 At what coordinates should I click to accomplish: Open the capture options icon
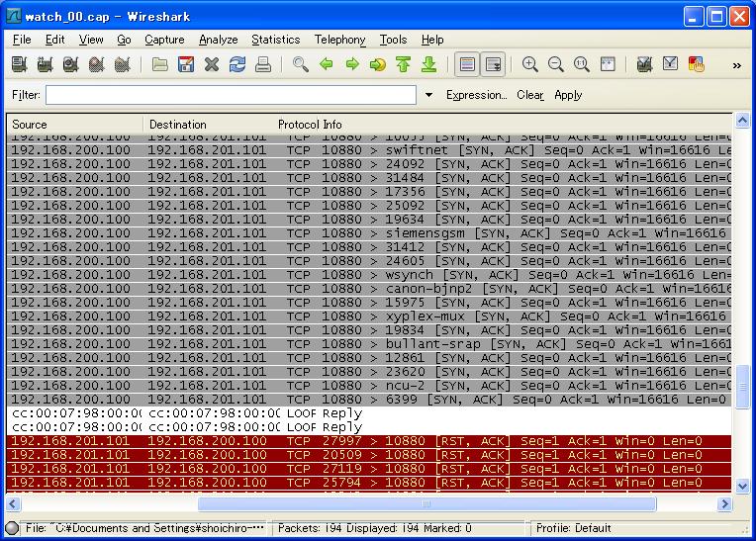click(45, 64)
